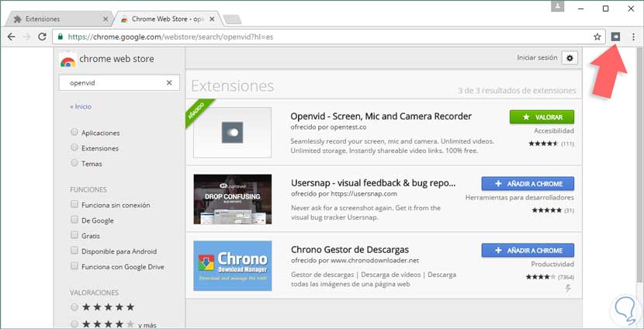Open a new tab
Screen dimensions: 644x329
point(232,19)
